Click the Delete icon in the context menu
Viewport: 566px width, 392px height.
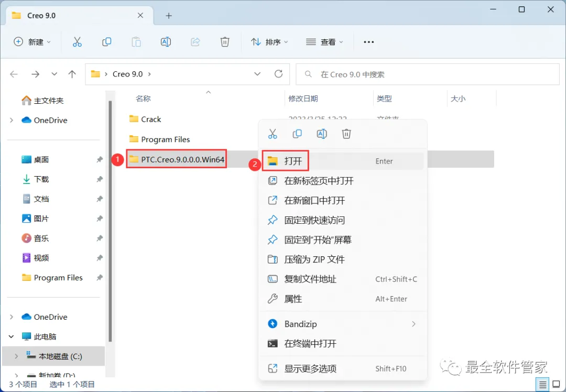click(346, 134)
